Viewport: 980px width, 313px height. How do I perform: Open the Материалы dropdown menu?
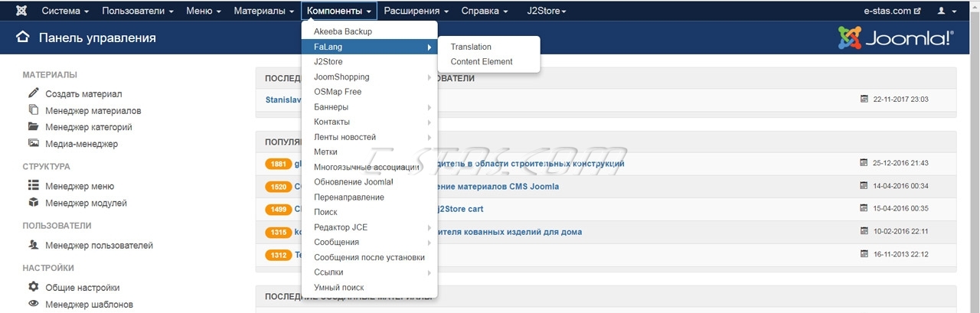(x=264, y=11)
